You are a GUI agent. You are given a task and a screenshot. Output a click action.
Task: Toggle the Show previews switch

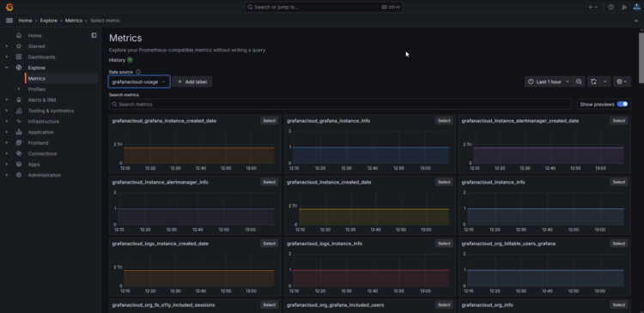(x=623, y=105)
